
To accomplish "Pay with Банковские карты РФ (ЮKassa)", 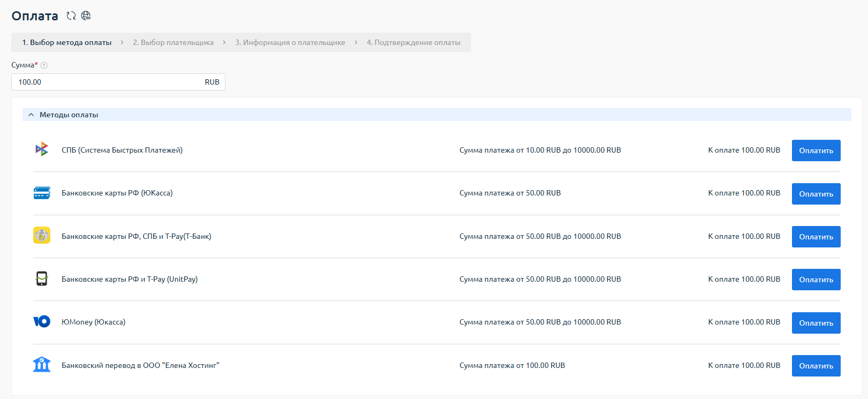I will pos(816,194).
